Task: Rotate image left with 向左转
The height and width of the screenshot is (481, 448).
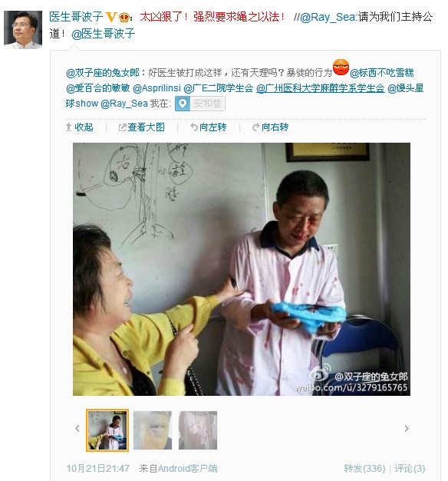Action: click(x=209, y=127)
